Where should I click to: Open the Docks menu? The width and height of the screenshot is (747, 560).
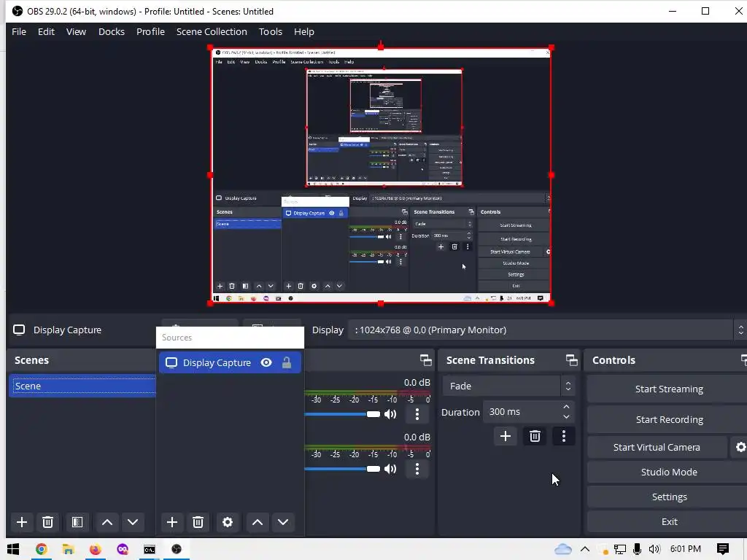[x=112, y=32]
